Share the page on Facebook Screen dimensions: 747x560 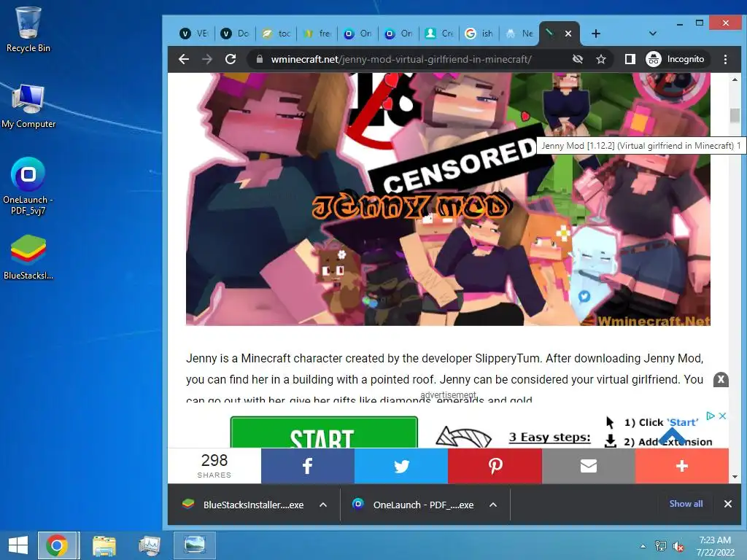[x=308, y=466]
